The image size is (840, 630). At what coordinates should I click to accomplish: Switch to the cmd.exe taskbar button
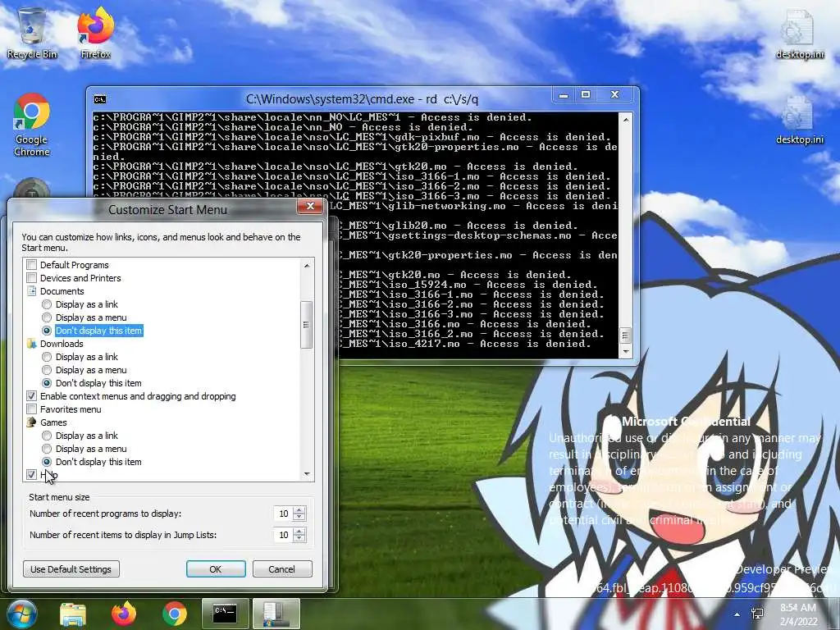[x=225, y=614]
